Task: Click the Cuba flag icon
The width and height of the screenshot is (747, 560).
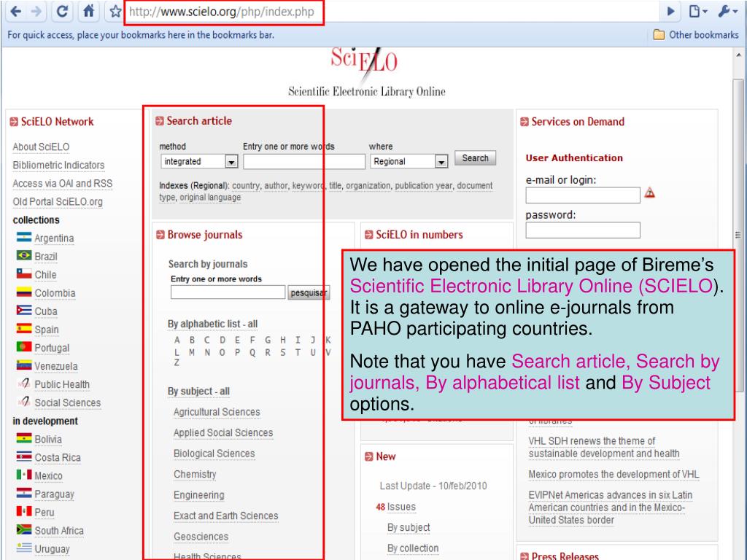Action: (x=24, y=310)
